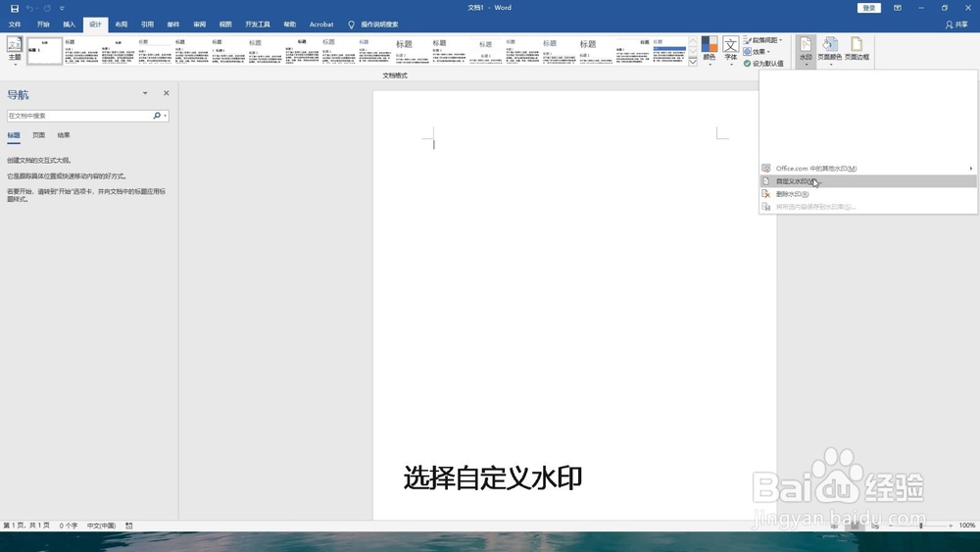Viewport: 980px width, 552px height.
Task: Click the 共享 (Share) button
Action: [x=956, y=25]
